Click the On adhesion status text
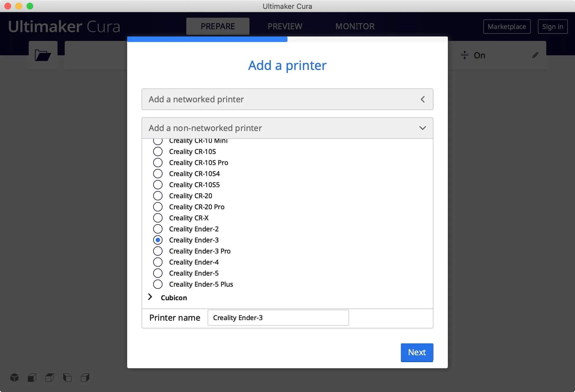The height and width of the screenshot is (392, 575). [x=479, y=55]
